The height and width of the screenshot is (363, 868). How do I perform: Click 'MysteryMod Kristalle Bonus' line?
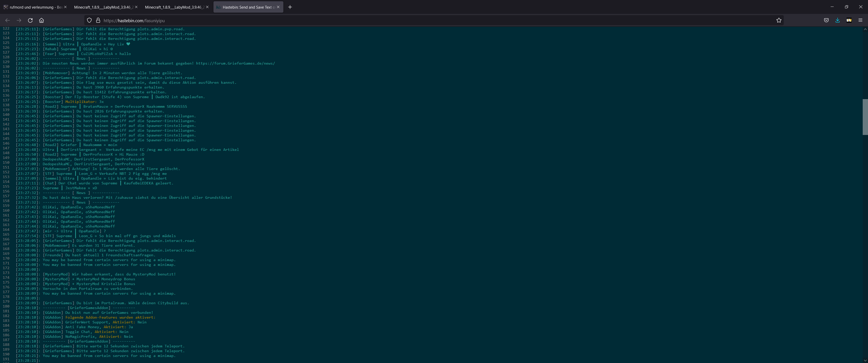75,284
